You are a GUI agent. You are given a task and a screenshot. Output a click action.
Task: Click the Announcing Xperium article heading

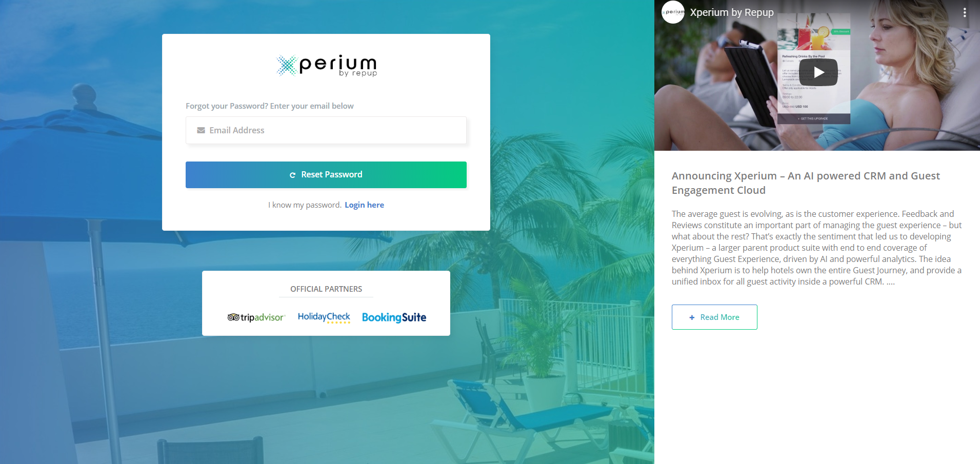806,183
